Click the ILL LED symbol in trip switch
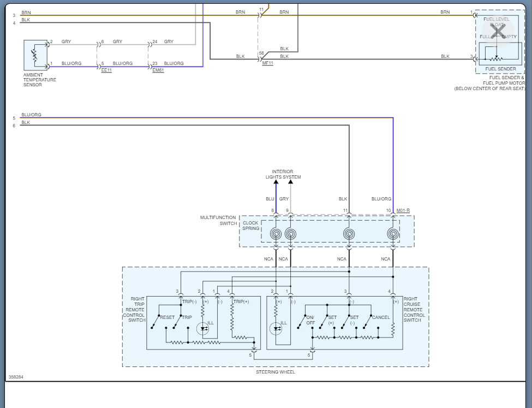The width and height of the screenshot is (532, 408). tap(203, 328)
